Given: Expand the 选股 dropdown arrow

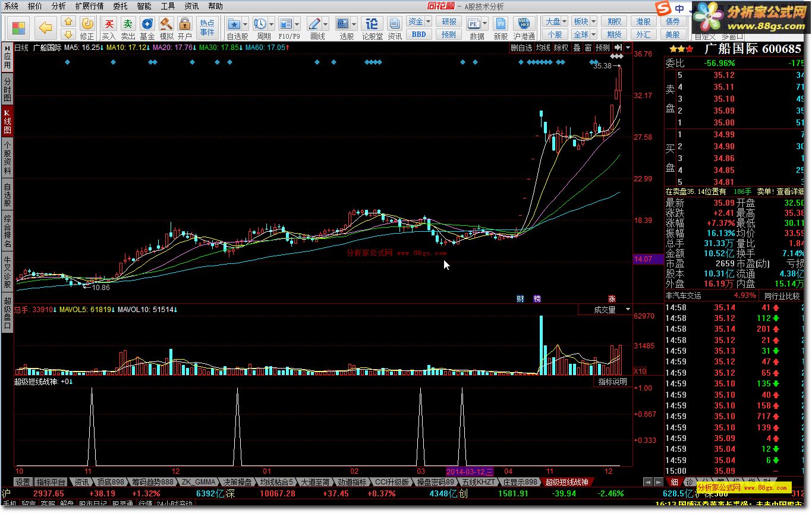Looking at the screenshot, I should click(353, 24).
